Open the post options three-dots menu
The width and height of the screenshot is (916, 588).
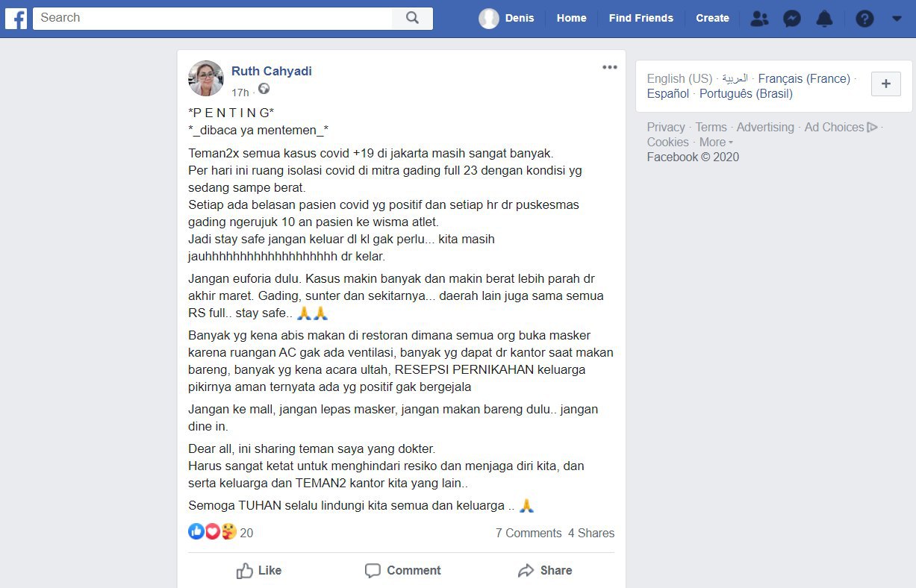click(x=610, y=67)
